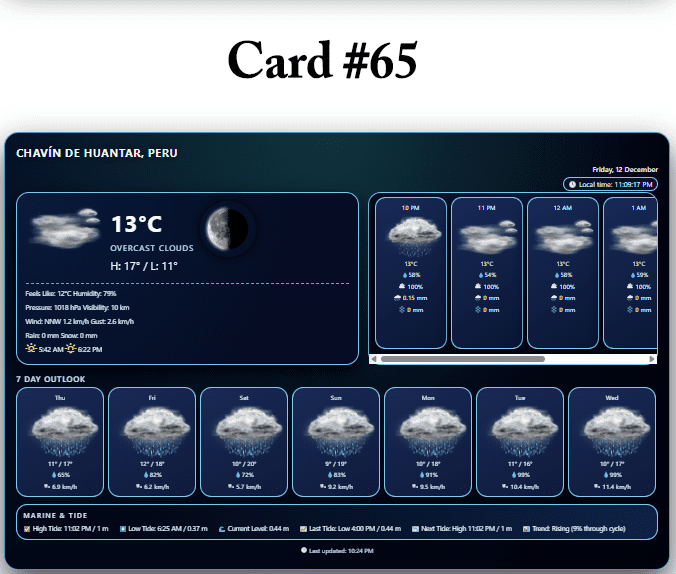
Task: Click the Low Tide icon in Marine & Tide
Action: (x=123, y=529)
